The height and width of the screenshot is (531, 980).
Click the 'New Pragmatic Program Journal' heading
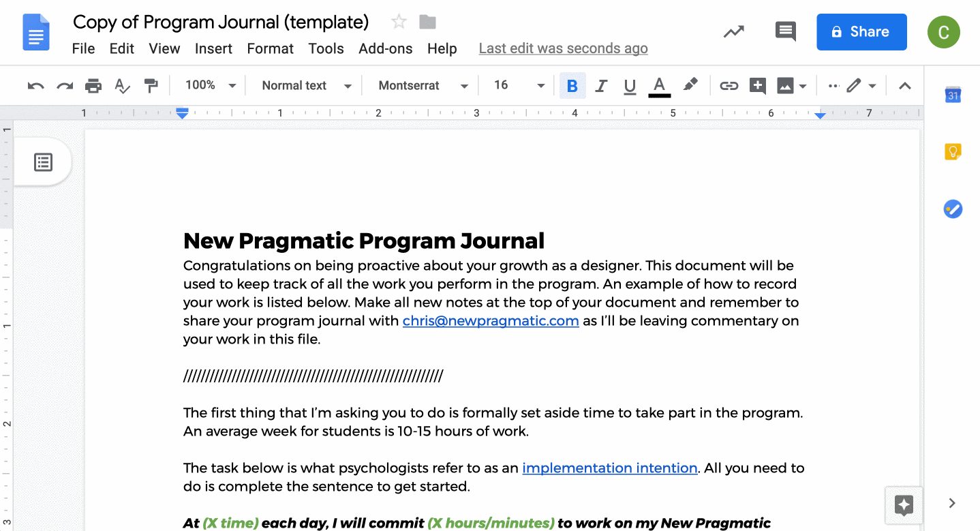tap(364, 241)
